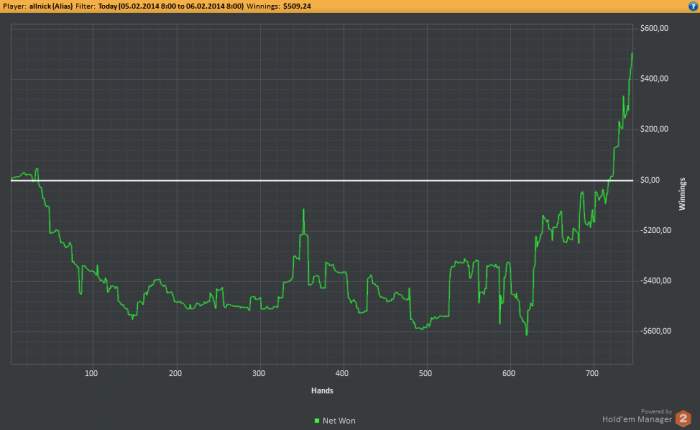This screenshot has width=700, height=430.
Task: Click the 400 hands x-axis tick label
Action: point(342,373)
